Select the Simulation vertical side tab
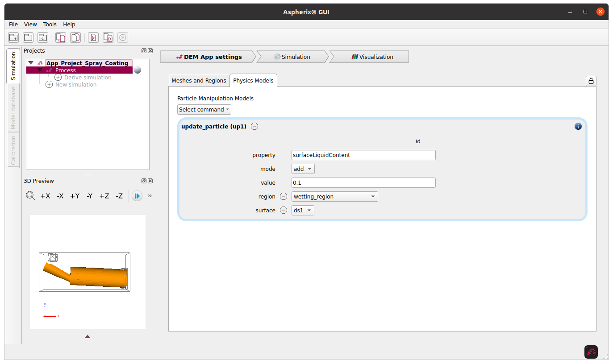Screen dimensions: 613x364 (x=13, y=66)
